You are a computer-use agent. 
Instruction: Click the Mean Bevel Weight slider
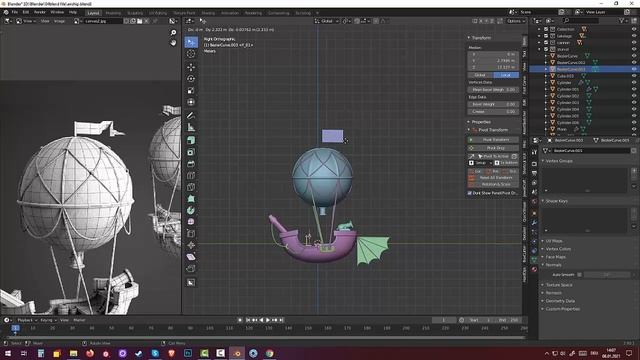pyautogui.click(x=493, y=89)
